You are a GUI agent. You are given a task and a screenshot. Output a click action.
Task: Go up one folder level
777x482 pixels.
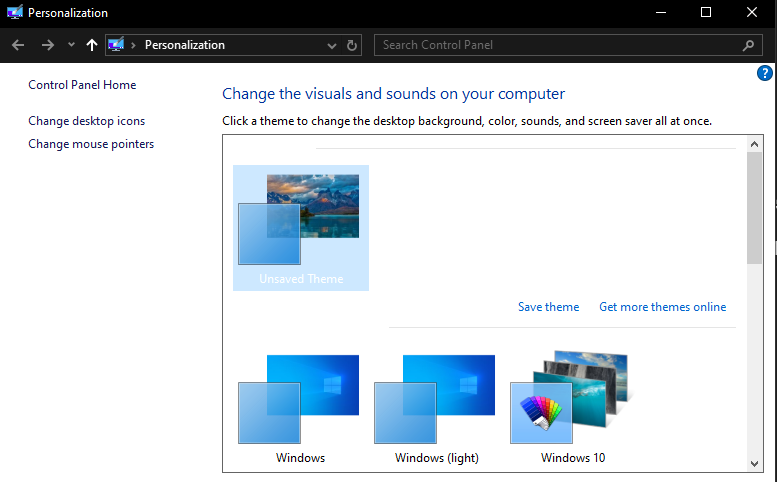pyautogui.click(x=92, y=45)
